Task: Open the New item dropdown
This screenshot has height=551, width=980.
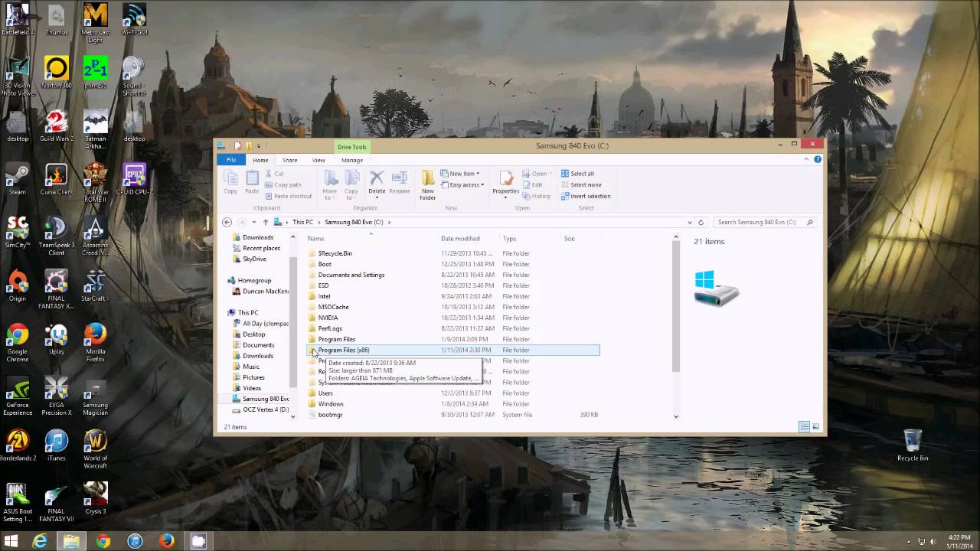Action: (460, 174)
